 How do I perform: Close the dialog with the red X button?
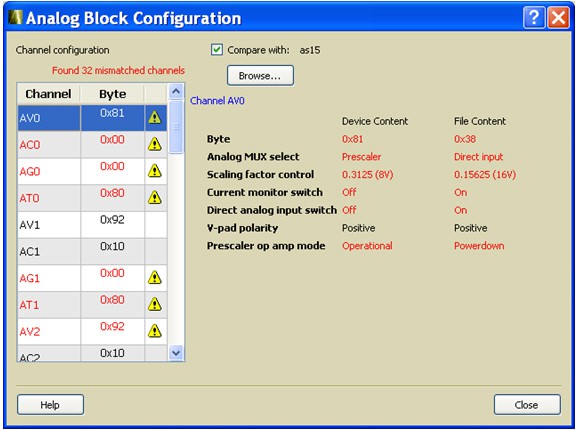(558, 18)
